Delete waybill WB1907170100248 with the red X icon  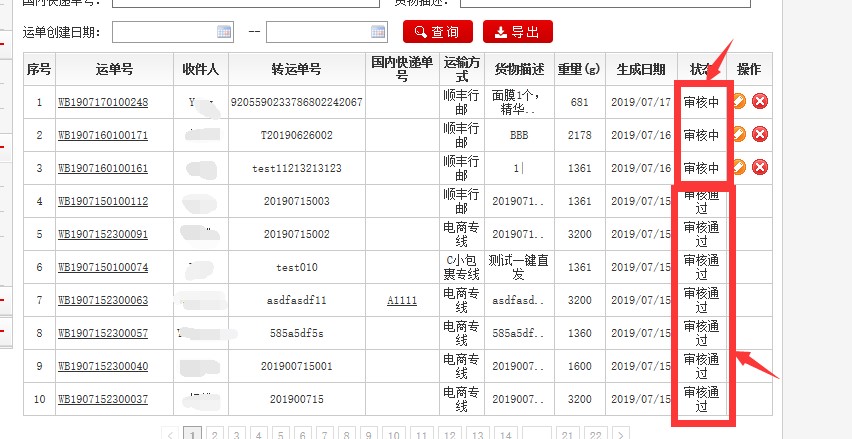[x=760, y=102]
